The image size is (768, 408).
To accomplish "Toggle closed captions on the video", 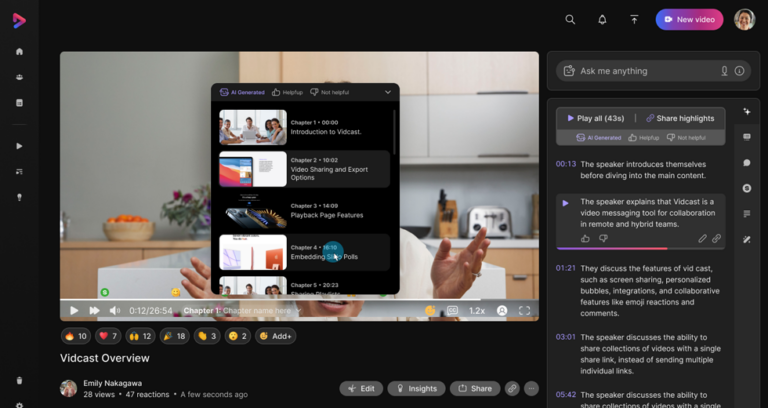I will [x=452, y=311].
